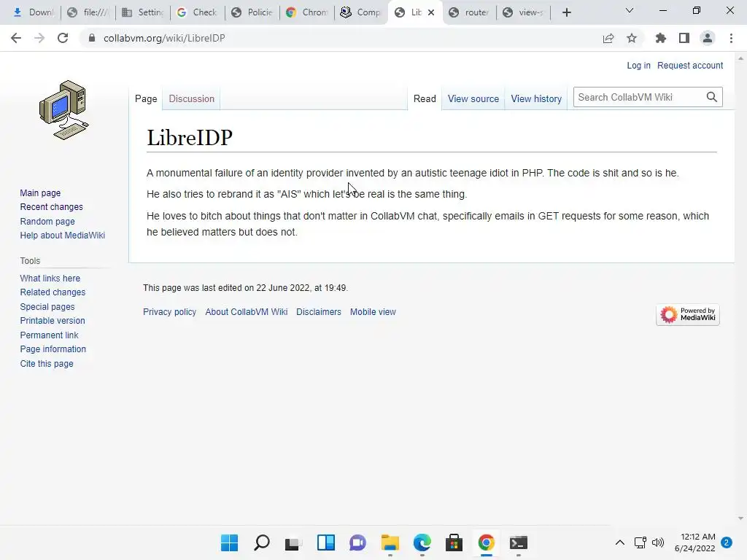This screenshot has height=560, width=747.
Task: Open the Discussion tab
Action: pos(192,98)
